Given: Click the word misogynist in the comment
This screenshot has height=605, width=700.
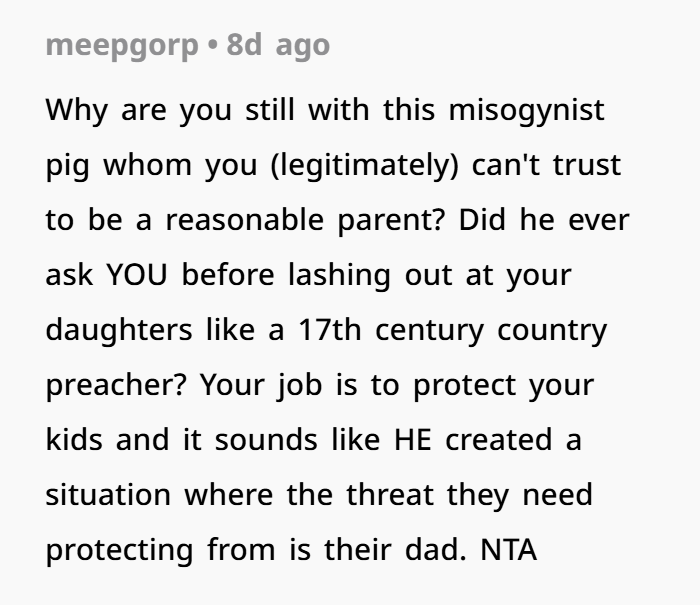Looking at the screenshot, I should click(526, 110).
